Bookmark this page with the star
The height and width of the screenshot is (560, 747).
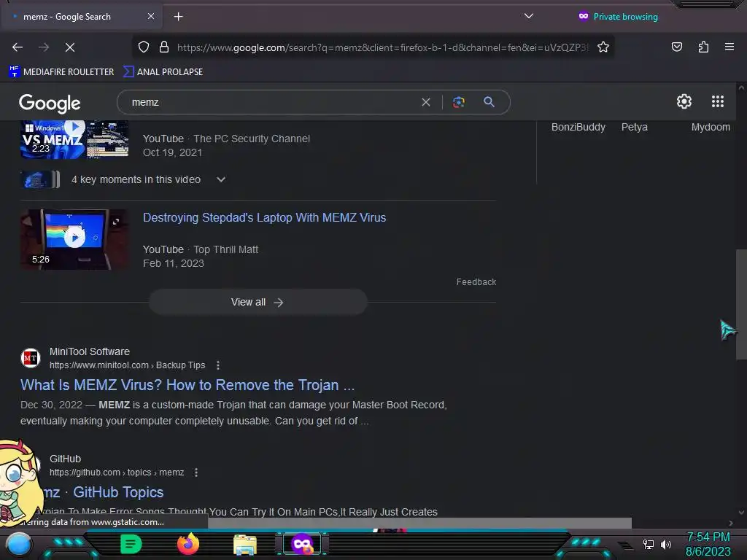point(603,47)
